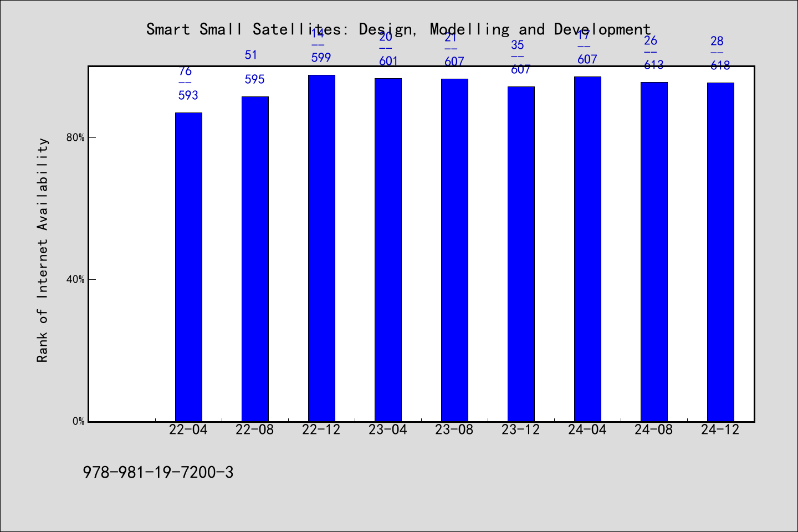Click the x-axis label 22-04
798x532 pixels.
[x=188, y=430]
